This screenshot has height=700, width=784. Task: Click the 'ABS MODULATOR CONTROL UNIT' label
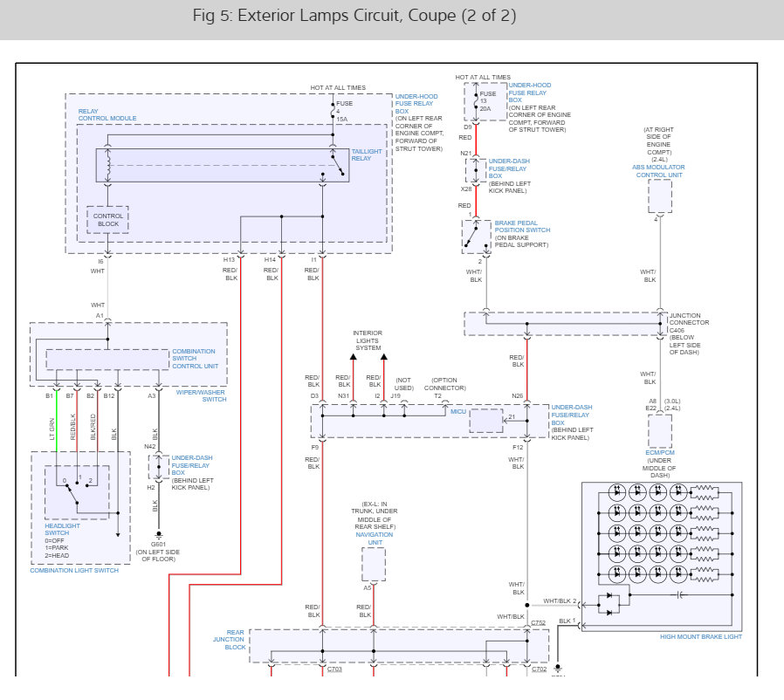point(658,171)
